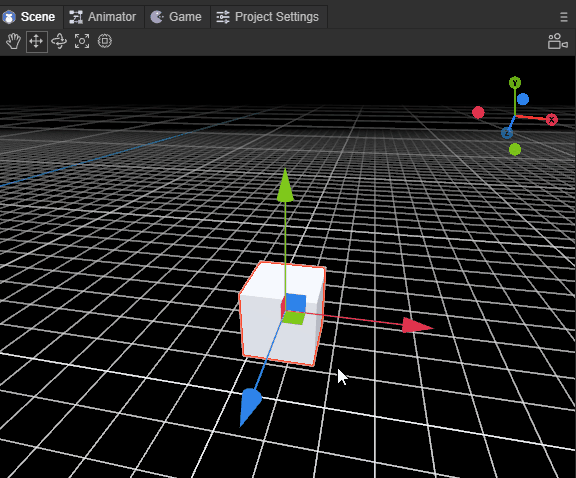This screenshot has height=478, width=576.
Task: Click the green plane handle on gizmo
Action: [294, 318]
